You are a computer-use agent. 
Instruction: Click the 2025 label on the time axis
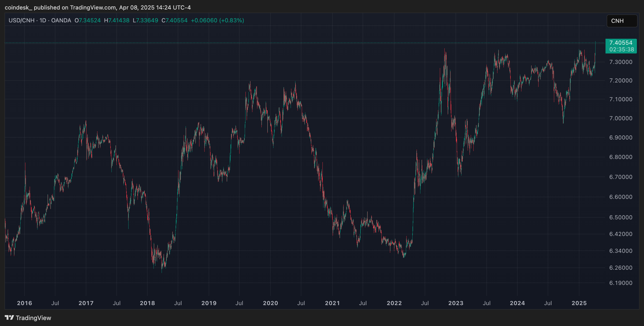point(579,303)
